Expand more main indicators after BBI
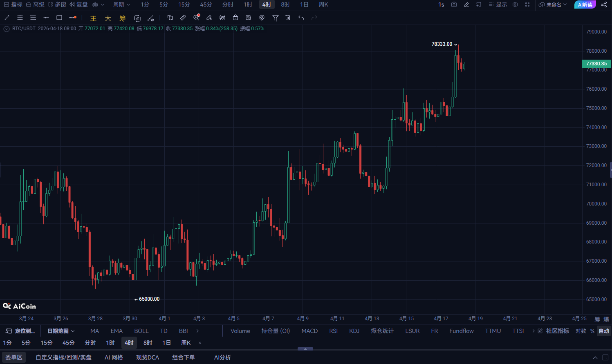 [x=197, y=331]
